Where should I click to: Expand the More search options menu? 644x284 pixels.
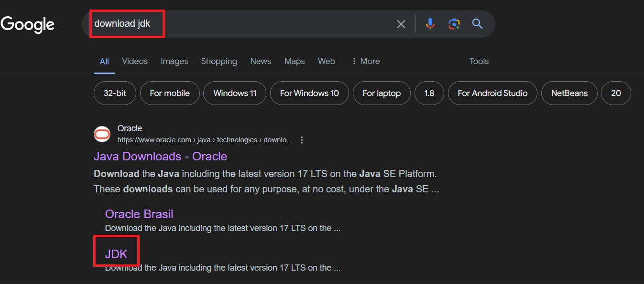[365, 61]
